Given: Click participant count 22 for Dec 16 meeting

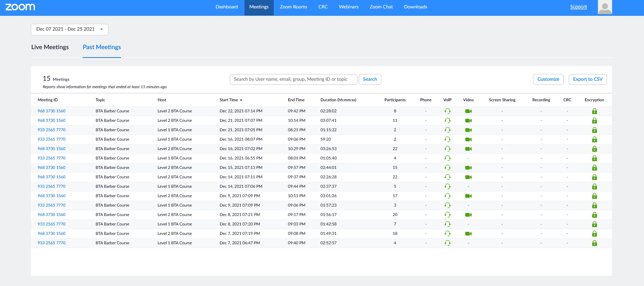Looking at the screenshot, I should click(395, 149).
